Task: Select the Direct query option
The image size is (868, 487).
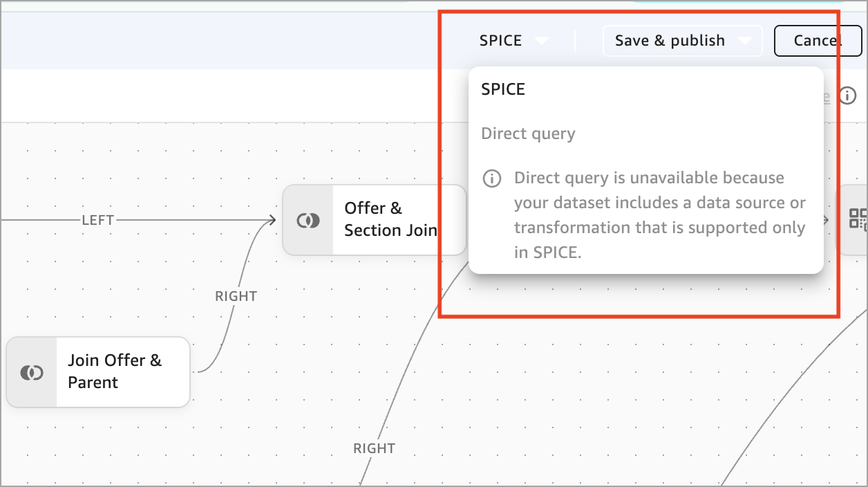Action: point(528,133)
